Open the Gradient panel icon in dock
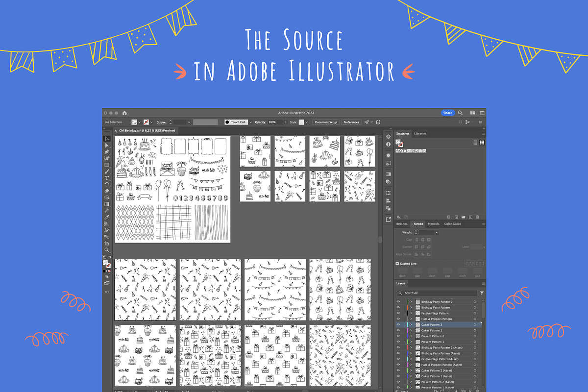 pyautogui.click(x=389, y=174)
